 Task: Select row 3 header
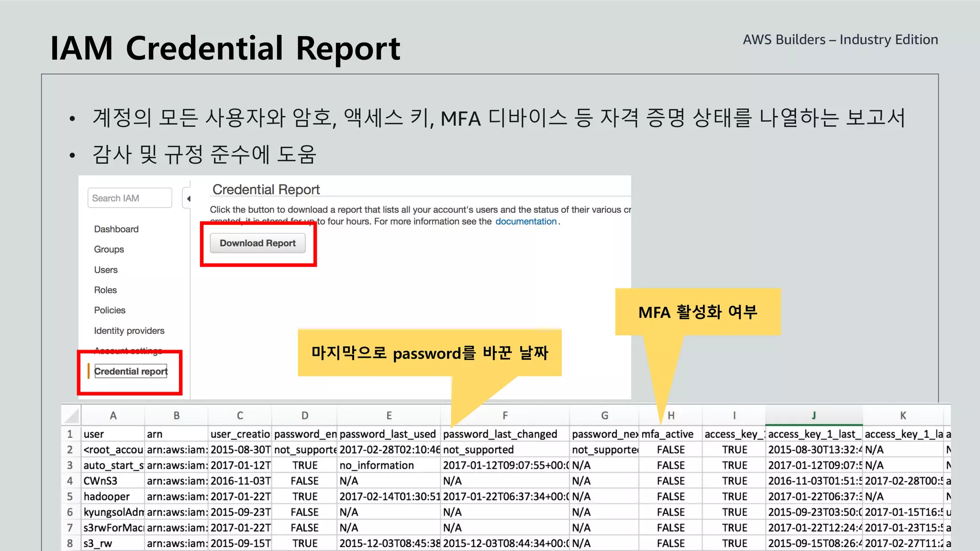pyautogui.click(x=70, y=465)
